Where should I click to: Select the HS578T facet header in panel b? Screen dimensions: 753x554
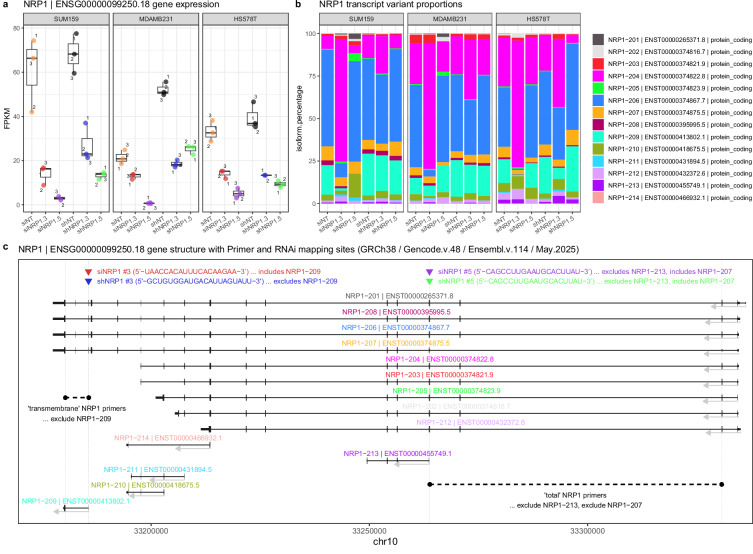pyautogui.click(x=538, y=19)
